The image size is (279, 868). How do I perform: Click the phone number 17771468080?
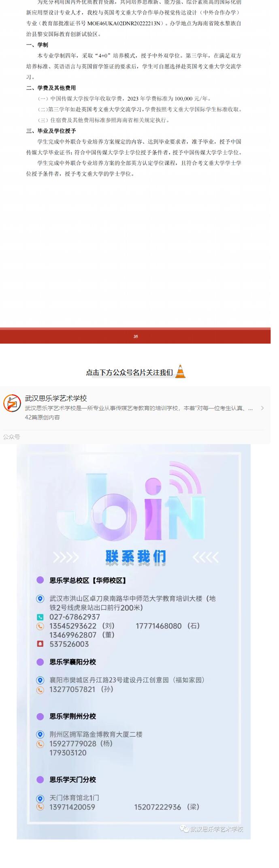[x=159, y=626]
